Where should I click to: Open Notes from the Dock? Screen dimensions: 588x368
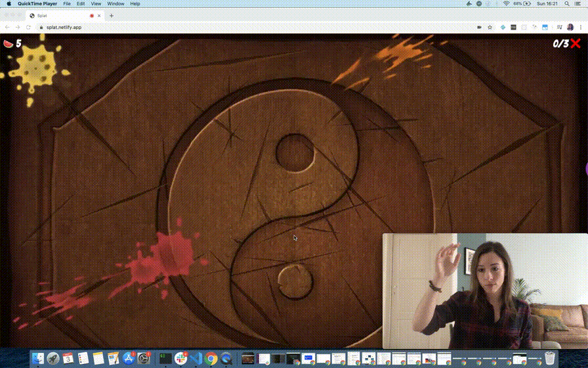98,358
